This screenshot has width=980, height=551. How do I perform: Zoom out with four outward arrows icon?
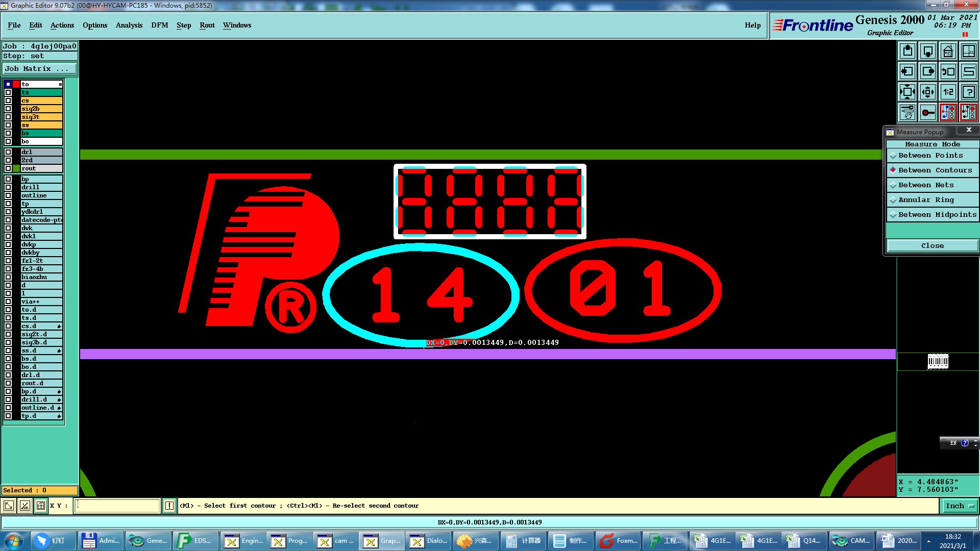click(928, 92)
